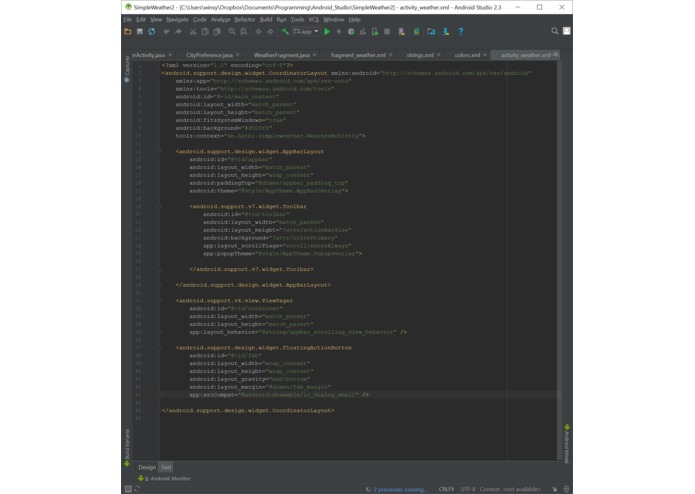Open the Android Model side panel

click(x=566, y=444)
